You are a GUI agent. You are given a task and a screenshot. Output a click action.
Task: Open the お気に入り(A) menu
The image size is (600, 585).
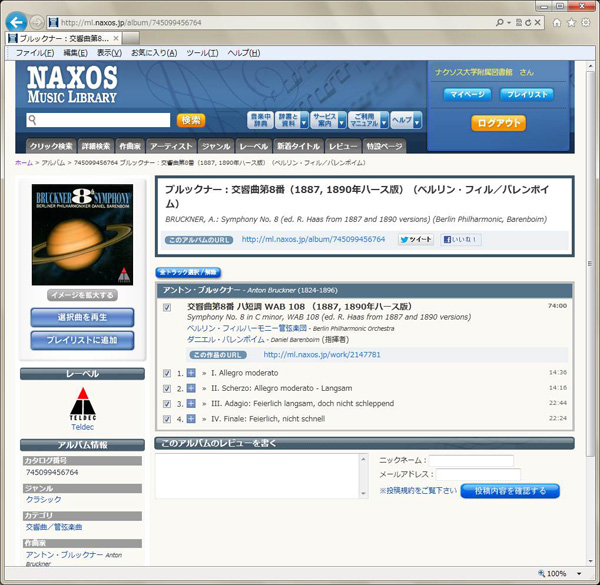click(x=154, y=53)
